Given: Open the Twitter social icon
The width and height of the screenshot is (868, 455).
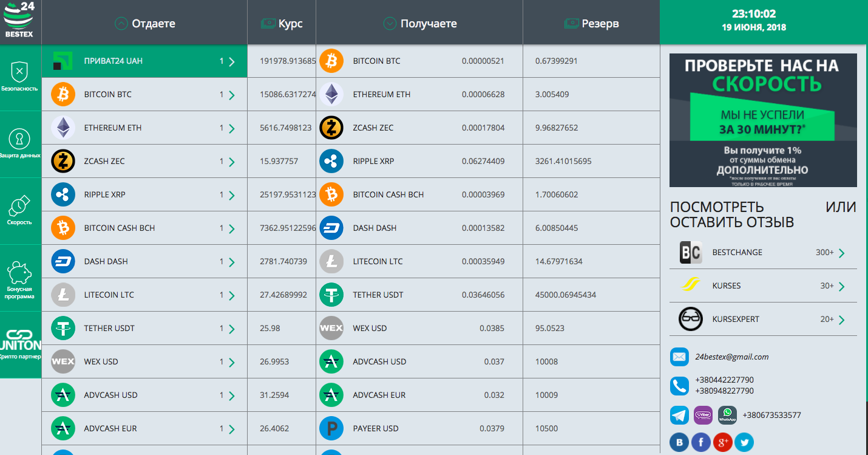Looking at the screenshot, I should (744, 443).
